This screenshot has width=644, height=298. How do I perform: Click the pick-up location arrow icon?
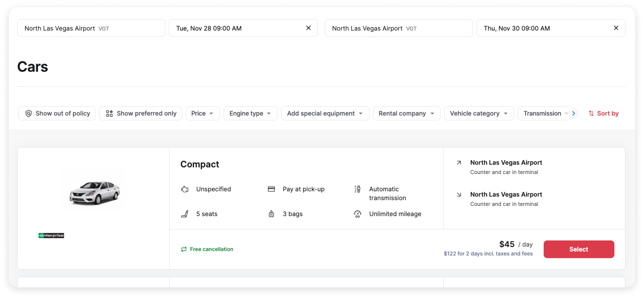(x=459, y=163)
